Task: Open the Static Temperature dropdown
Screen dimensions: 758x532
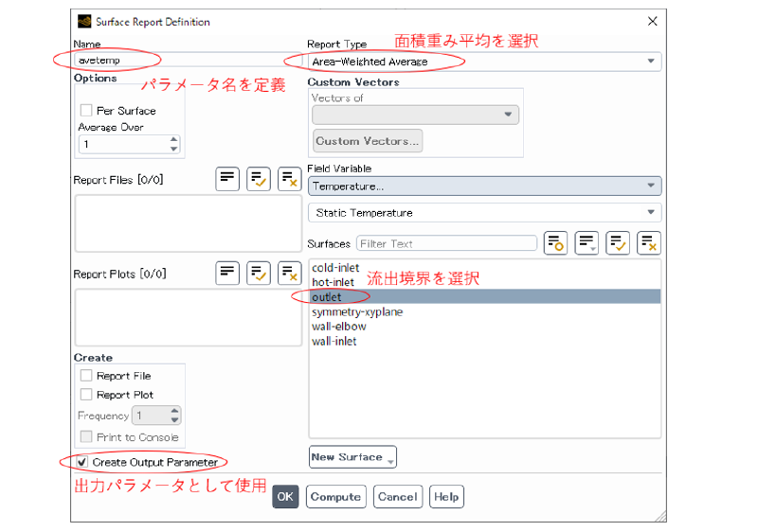Action: pos(484,213)
